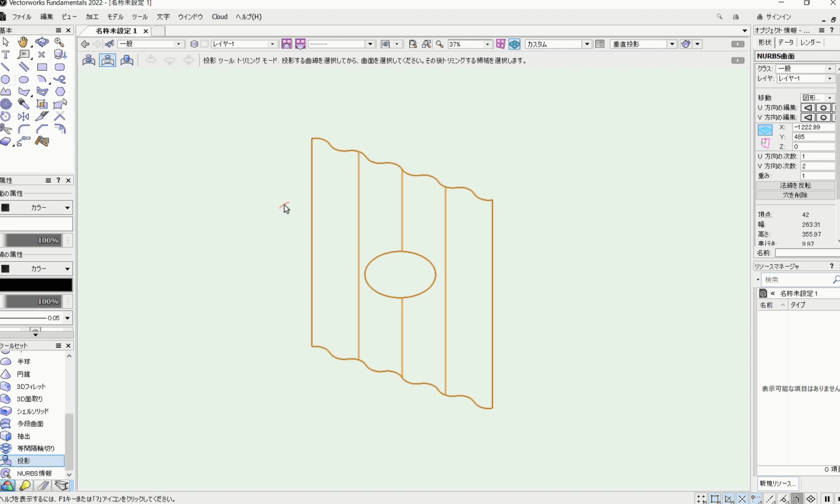Select the Trim mode of Project tool
Screen dimensions: 840x504
pos(108,60)
